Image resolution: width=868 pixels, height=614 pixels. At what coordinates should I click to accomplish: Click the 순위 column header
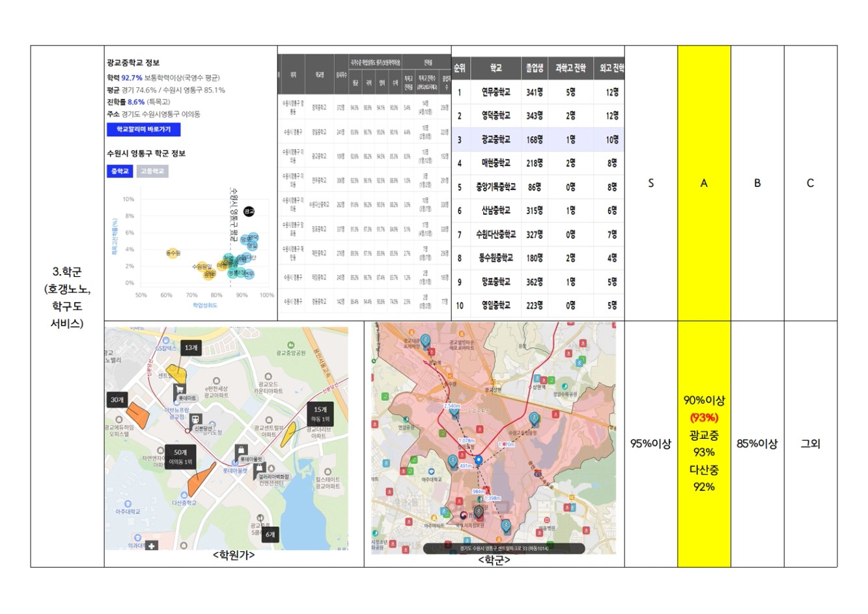(x=459, y=68)
